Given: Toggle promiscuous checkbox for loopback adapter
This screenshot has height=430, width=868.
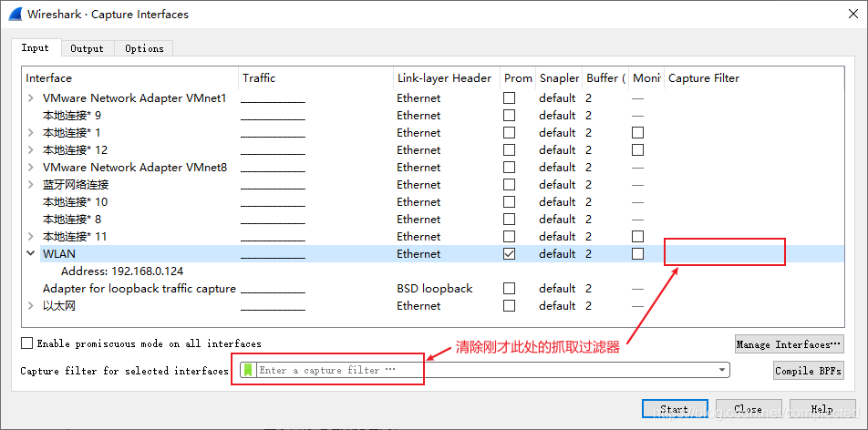Looking at the screenshot, I should pyautogui.click(x=509, y=288).
